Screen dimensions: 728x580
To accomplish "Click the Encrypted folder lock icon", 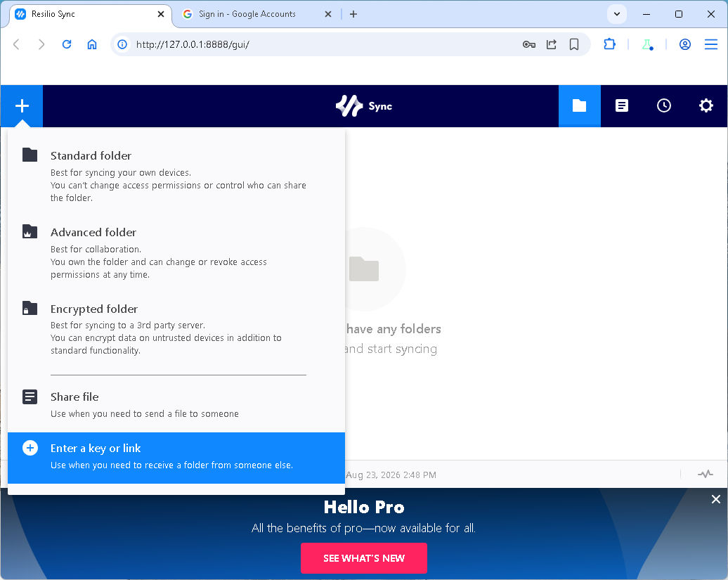I will pyautogui.click(x=30, y=308).
